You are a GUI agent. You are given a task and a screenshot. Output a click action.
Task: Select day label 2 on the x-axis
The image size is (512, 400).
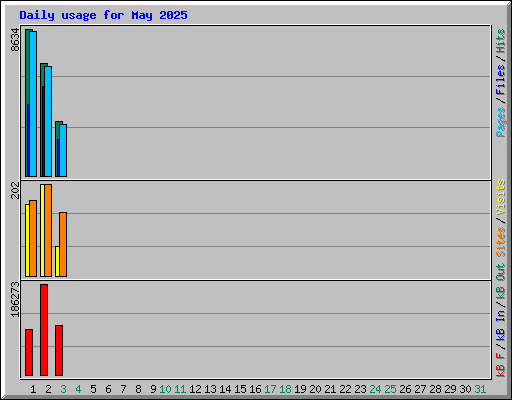(x=48, y=389)
